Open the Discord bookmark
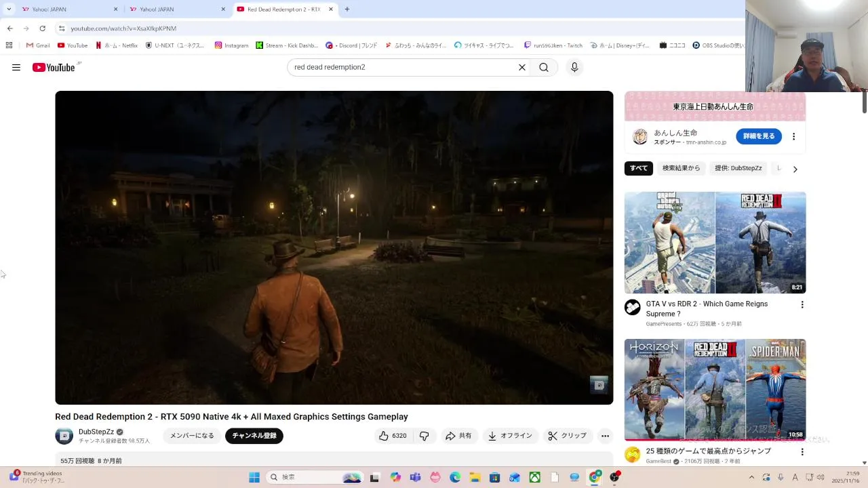 point(351,45)
